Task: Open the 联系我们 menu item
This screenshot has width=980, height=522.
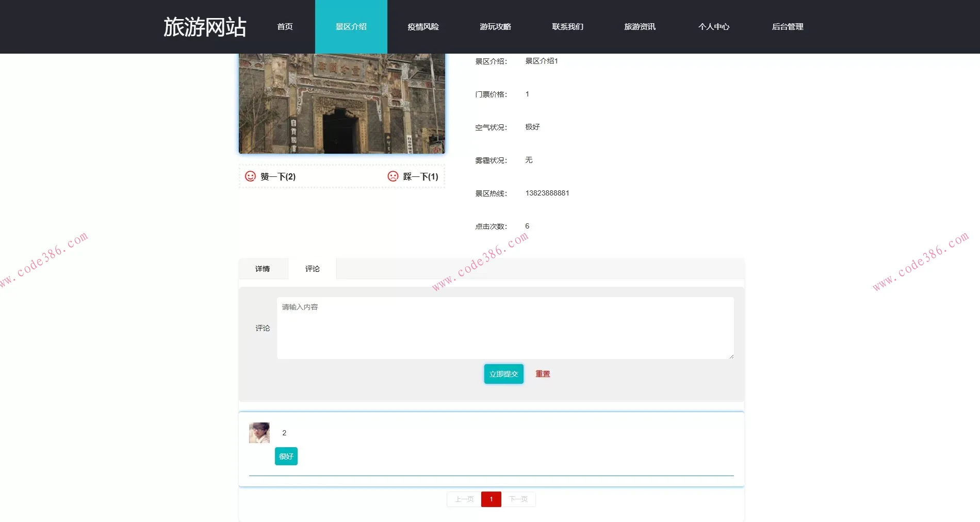Action: 567,26
